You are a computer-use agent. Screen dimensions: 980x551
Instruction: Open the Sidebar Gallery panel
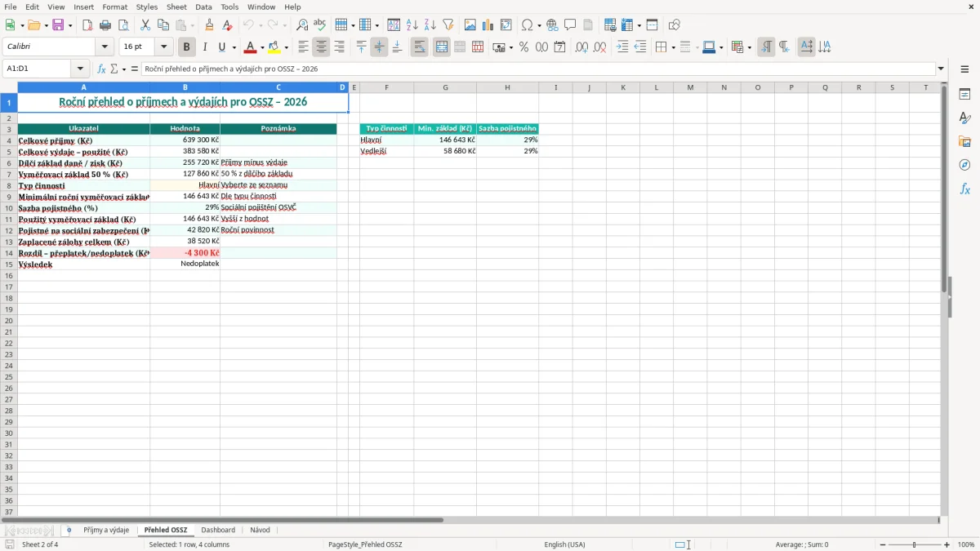coord(964,141)
